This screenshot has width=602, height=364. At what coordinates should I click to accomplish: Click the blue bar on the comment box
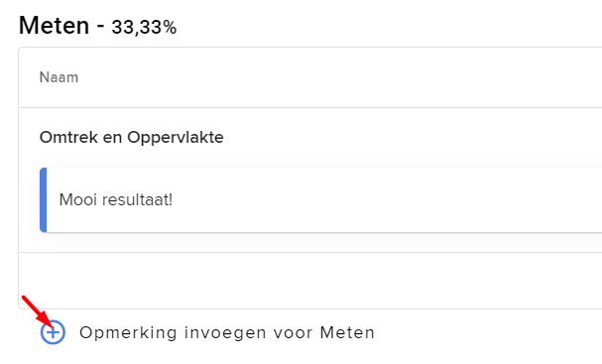(44, 199)
